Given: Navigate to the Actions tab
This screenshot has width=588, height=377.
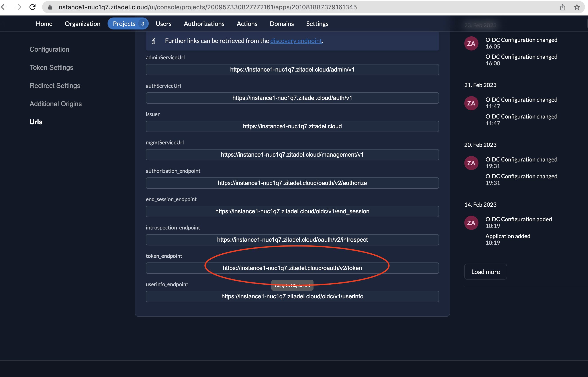Looking at the screenshot, I should (x=247, y=23).
